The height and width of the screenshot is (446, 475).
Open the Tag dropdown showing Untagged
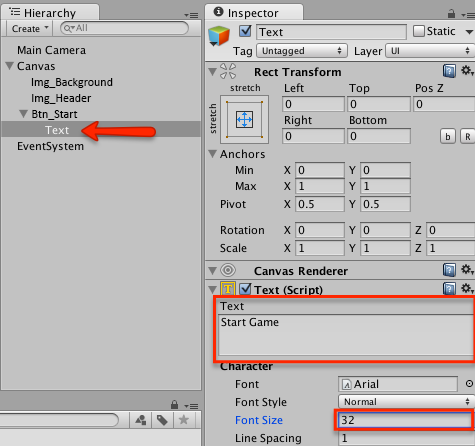[302, 51]
